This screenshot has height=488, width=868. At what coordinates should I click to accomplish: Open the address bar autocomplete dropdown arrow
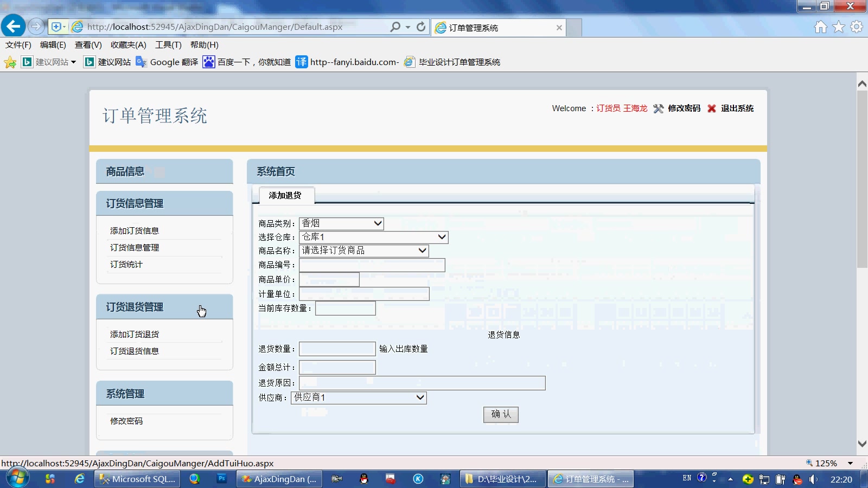click(x=408, y=27)
